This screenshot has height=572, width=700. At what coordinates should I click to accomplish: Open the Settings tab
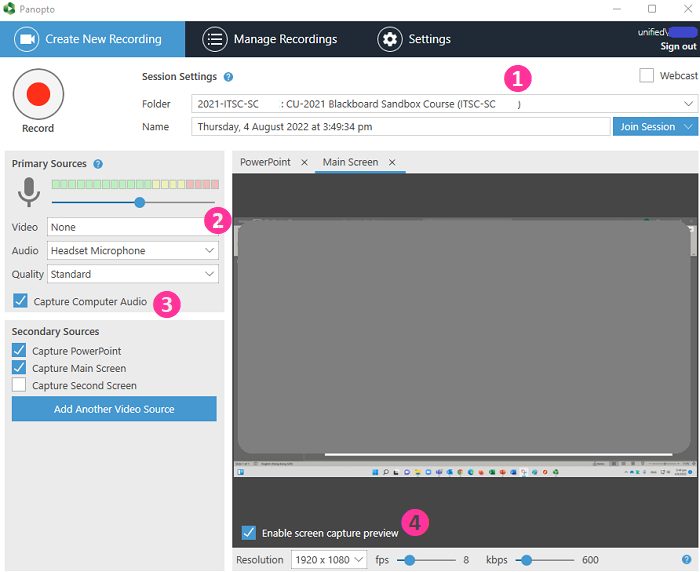click(x=414, y=39)
